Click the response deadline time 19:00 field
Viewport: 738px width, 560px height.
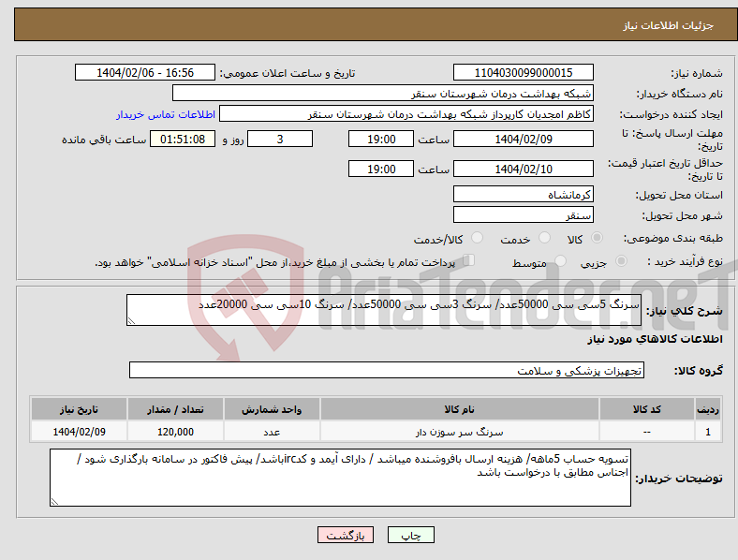click(x=381, y=139)
